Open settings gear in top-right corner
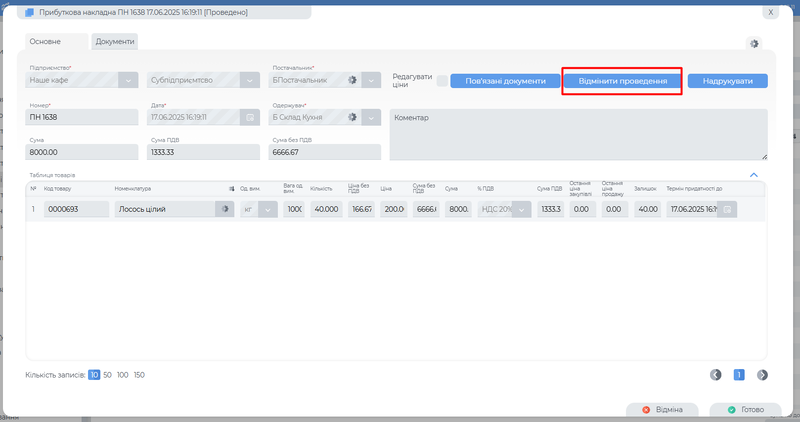 [753, 44]
